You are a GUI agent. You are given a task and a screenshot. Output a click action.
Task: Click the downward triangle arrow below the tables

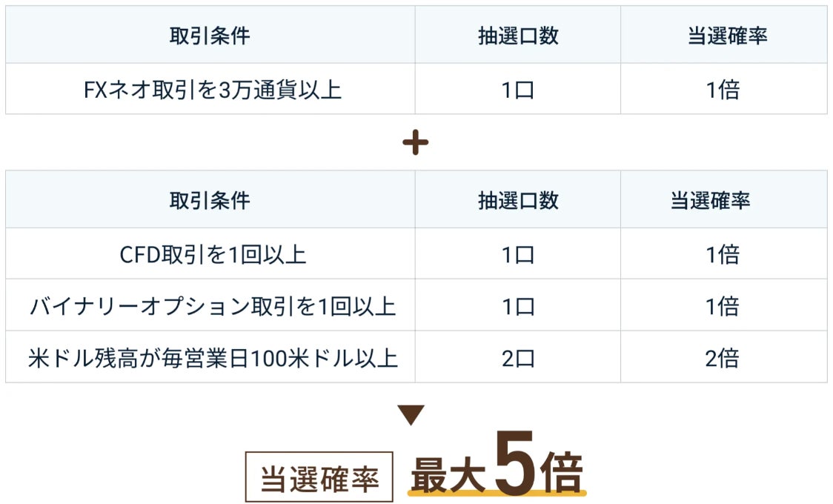tap(411, 415)
